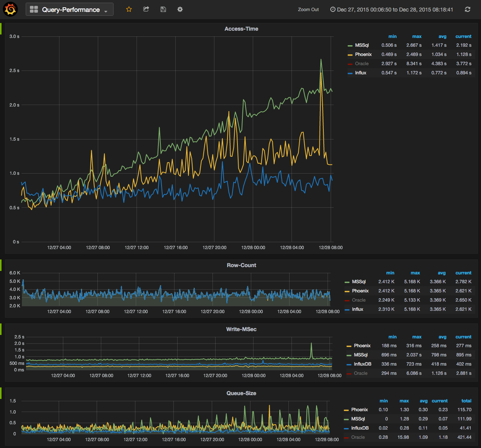Screen dimensions: 481x448
Task: Click the Phoenix color swatch in Access-Time legend
Action: 350,55
